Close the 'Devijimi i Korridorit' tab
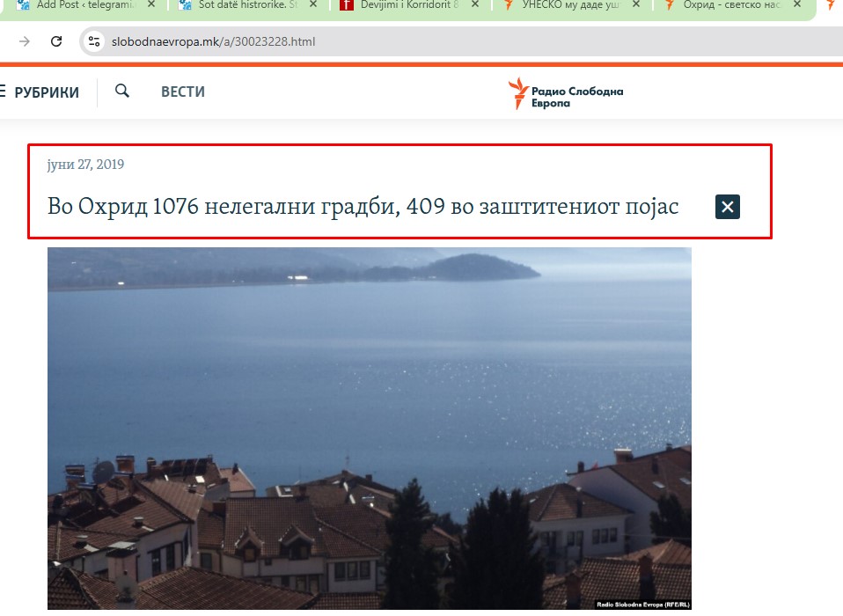This screenshot has width=843, height=616. [476, 5]
